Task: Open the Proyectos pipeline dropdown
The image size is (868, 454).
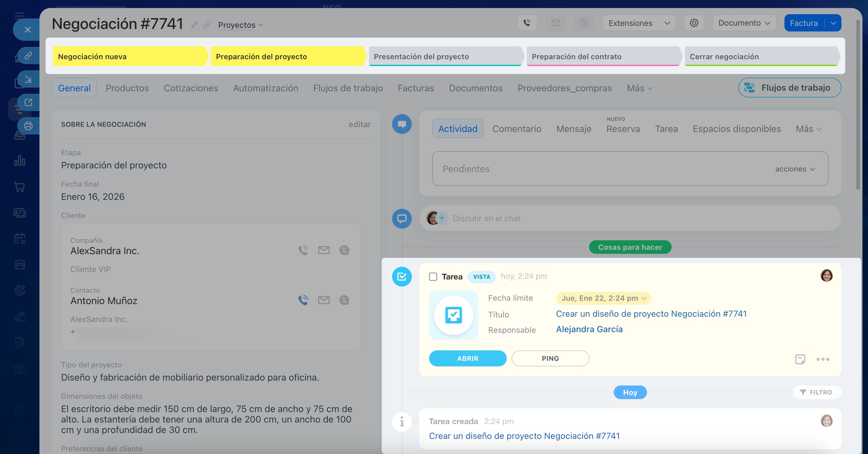Action: 240,25
